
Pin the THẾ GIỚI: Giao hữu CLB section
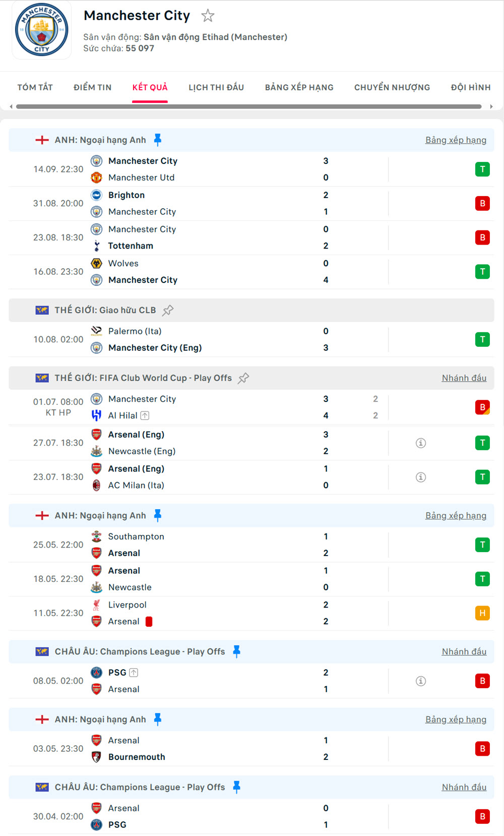coord(168,310)
